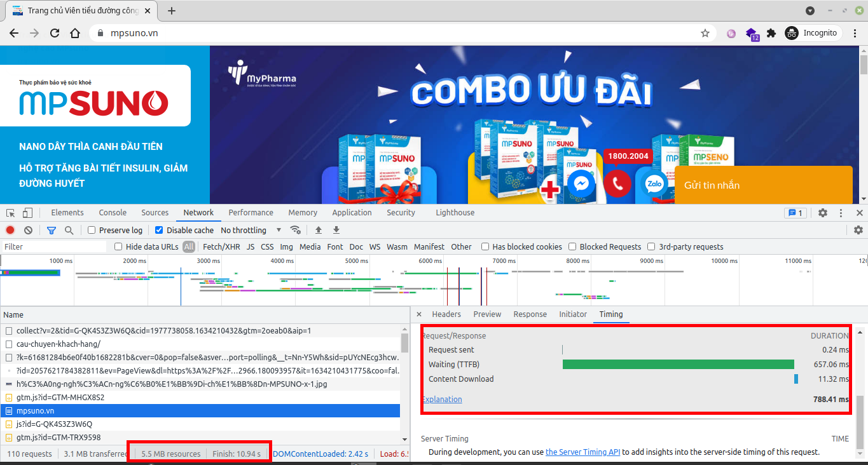Image resolution: width=868 pixels, height=465 pixels.
Task: Reload the current page
Action: tap(55, 33)
